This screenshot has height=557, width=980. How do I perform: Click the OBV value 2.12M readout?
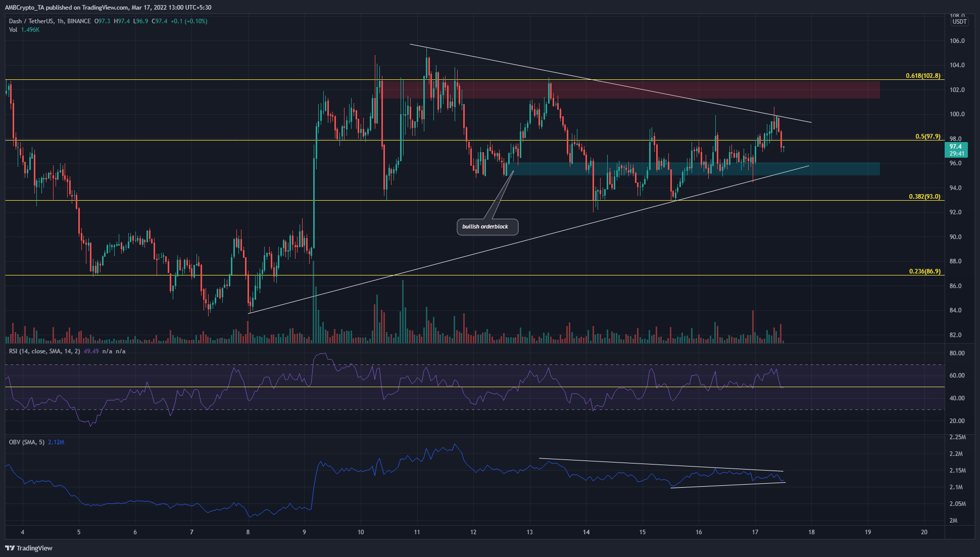(x=56, y=442)
